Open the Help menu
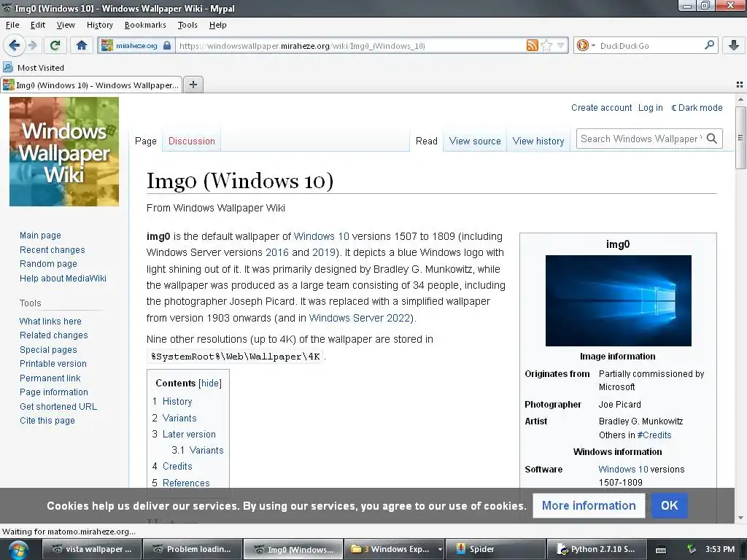This screenshot has height=560, width=747. pyautogui.click(x=217, y=25)
